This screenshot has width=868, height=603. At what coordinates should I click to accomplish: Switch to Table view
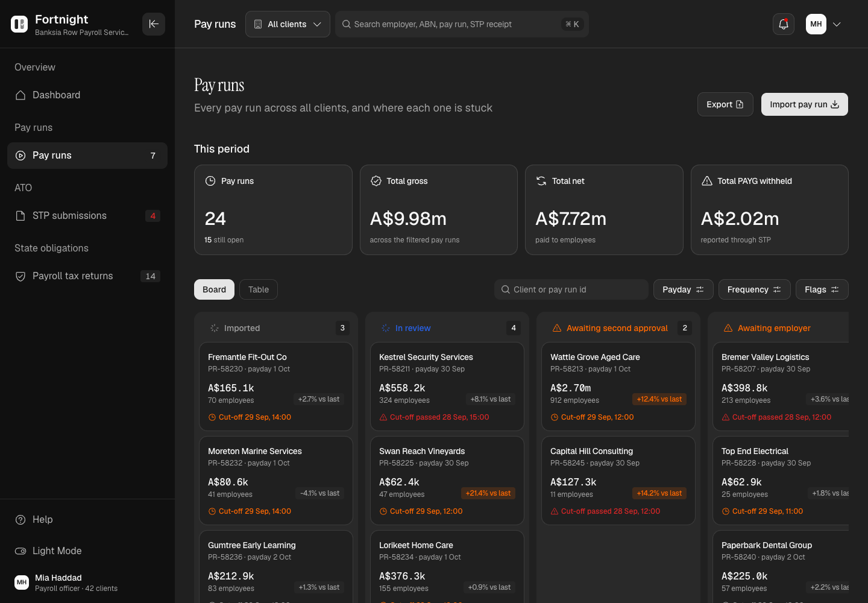[259, 289]
